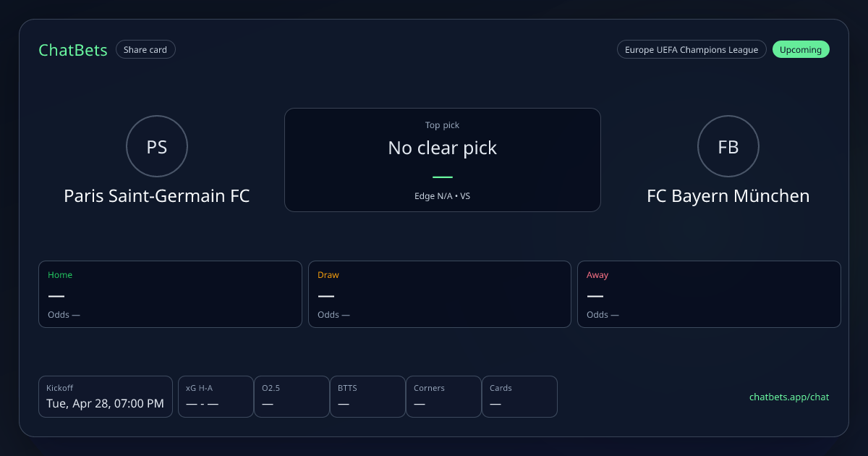Open the chatbets.app/chat link
The image size is (868, 456).
[789, 397]
